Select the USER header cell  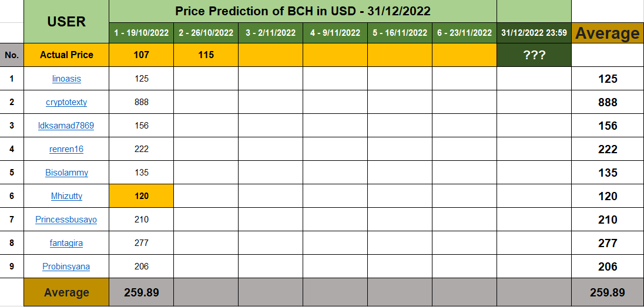(66, 21)
